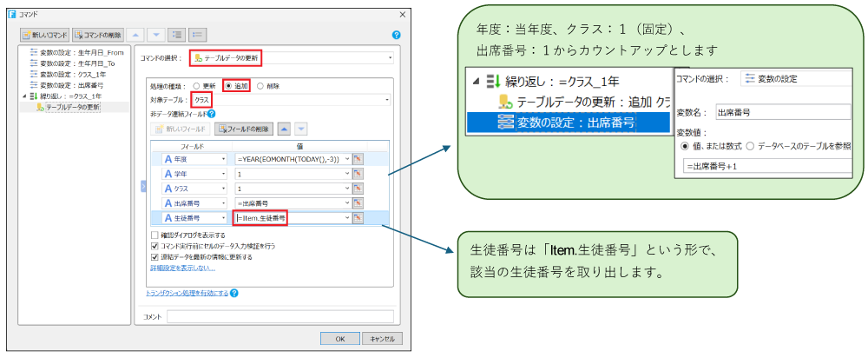868x358 pixels.
Task: Select the 追加 radio button
Action: (227, 86)
